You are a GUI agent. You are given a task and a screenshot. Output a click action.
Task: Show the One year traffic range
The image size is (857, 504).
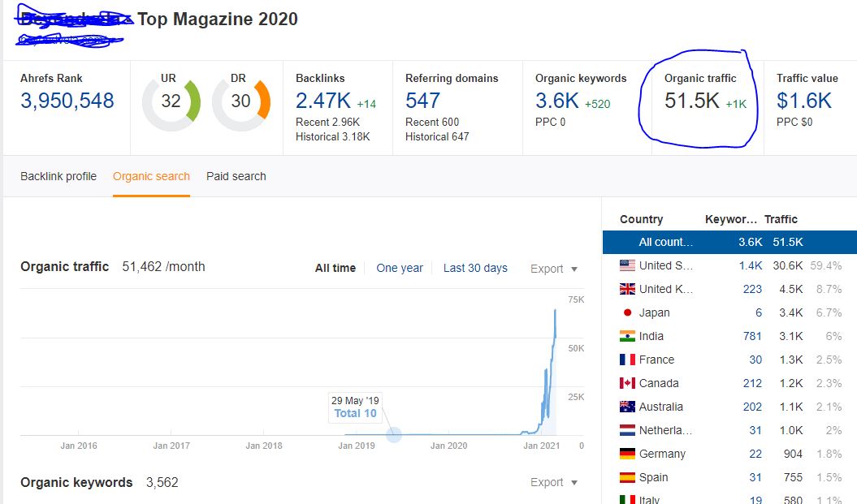[x=400, y=268]
